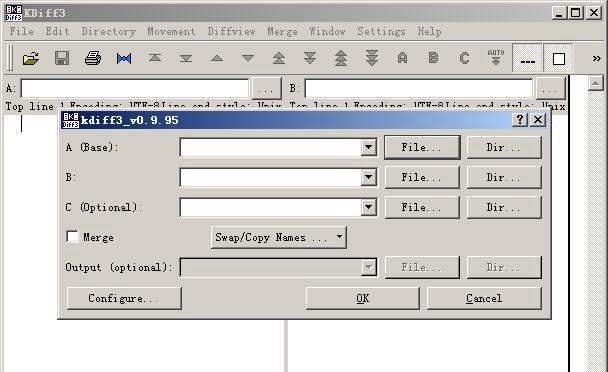Open the B file combo box dropdown arrow

click(368, 177)
